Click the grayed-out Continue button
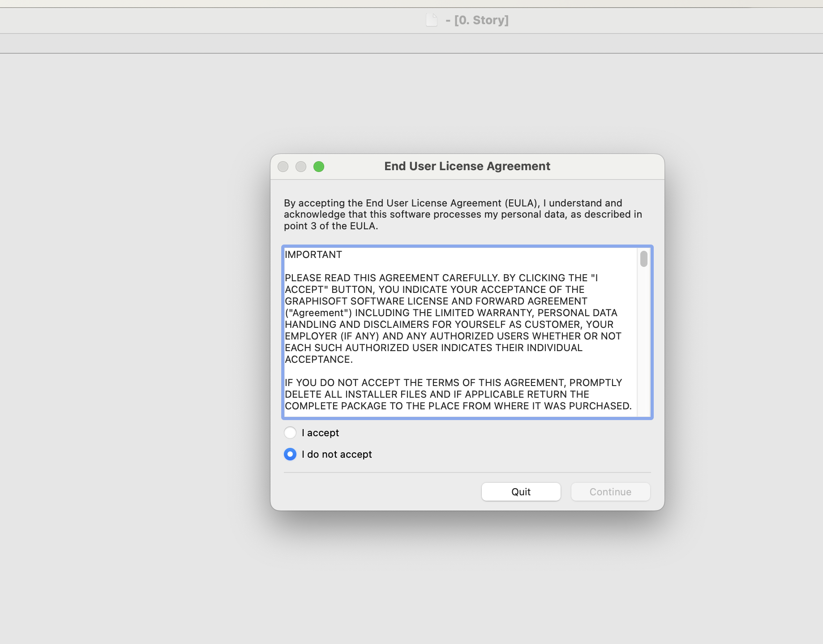The height and width of the screenshot is (644, 823). [610, 492]
